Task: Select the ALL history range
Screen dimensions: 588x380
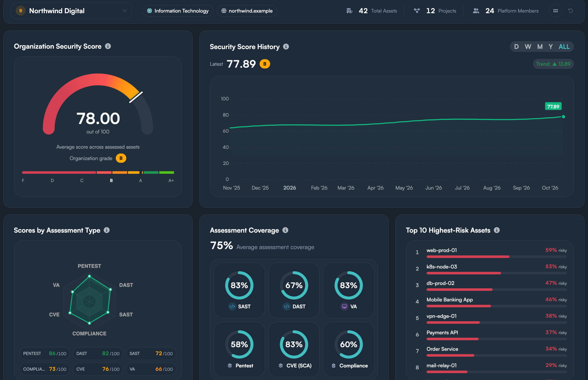Action: 564,47
